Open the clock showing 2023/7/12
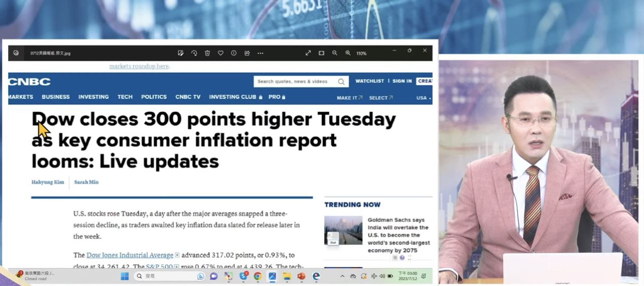Viewport: 644px width, 286px height. (x=408, y=276)
